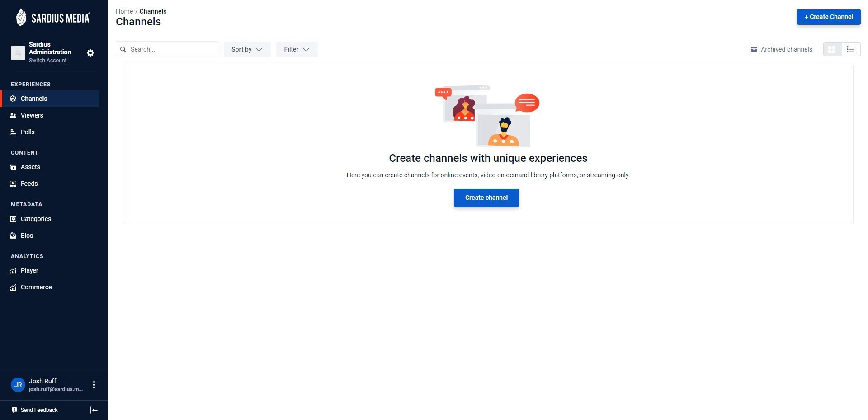The width and height of the screenshot is (868, 420).
Task: Open the Filter dropdown
Action: 297,49
